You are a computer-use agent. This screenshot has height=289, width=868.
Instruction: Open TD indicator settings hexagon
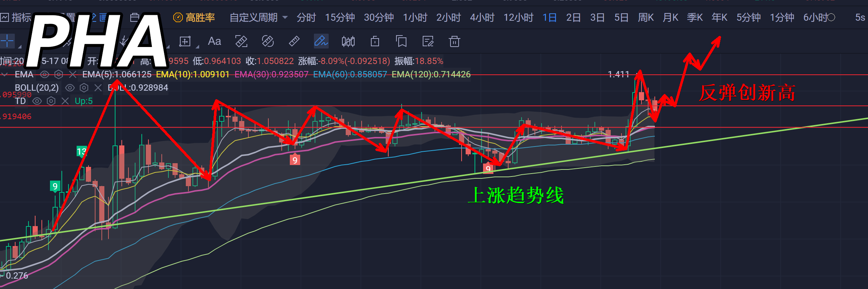51,101
